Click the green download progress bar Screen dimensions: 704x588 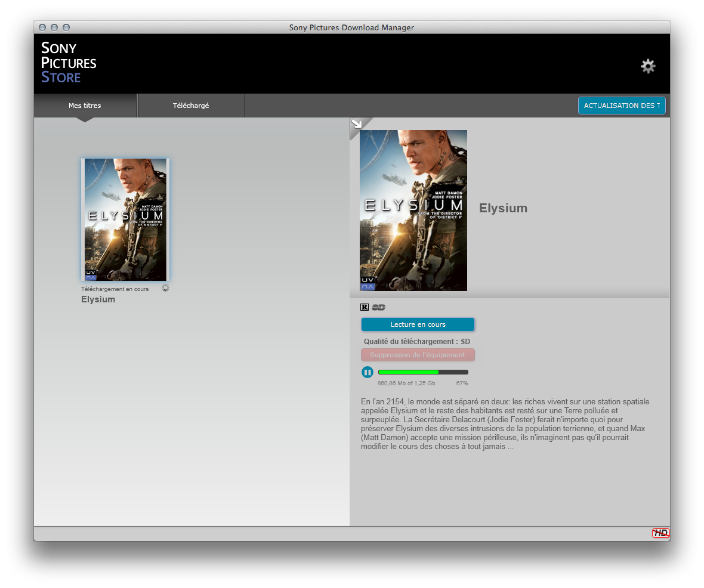pos(424,372)
